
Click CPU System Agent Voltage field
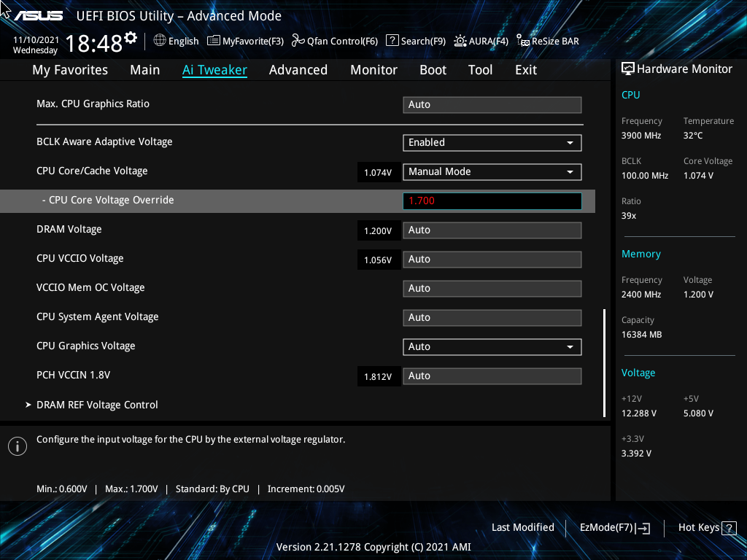pyautogui.click(x=492, y=318)
